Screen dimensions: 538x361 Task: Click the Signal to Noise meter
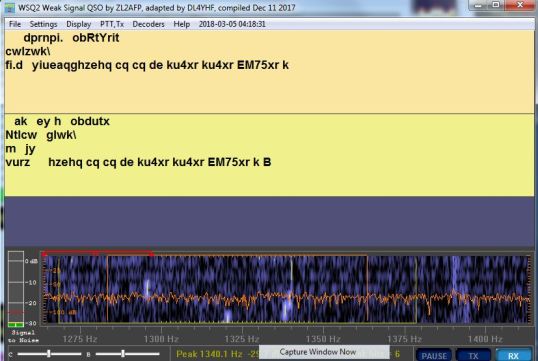[x=16, y=289]
